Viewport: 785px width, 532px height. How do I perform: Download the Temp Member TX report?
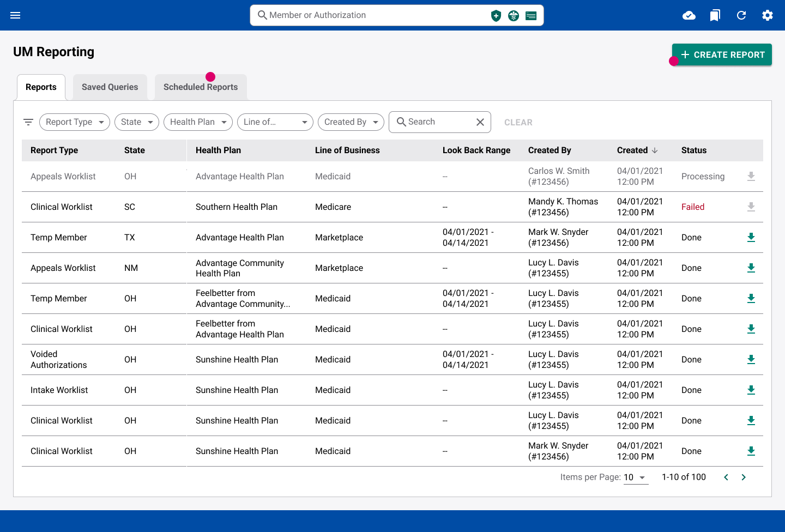[x=751, y=238]
